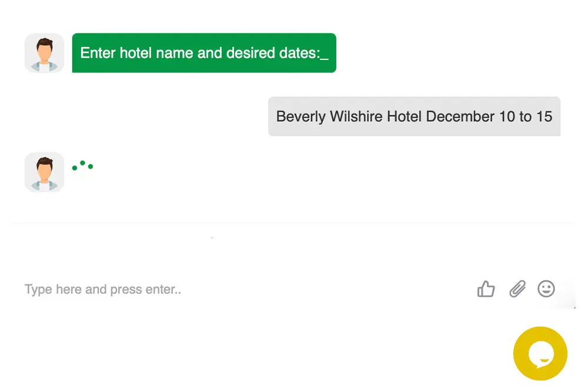Expand the attachment options with the paperclip
Image resolution: width=588 pixels, height=392 pixels.
(x=517, y=289)
